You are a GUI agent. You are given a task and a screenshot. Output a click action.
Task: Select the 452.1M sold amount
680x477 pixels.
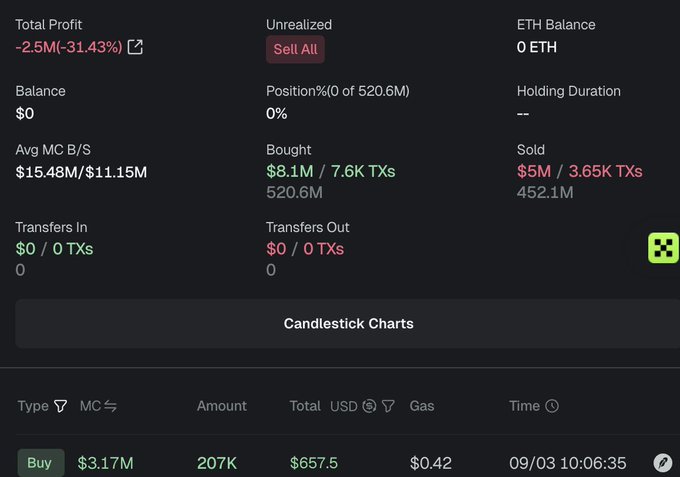coord(545,193)
